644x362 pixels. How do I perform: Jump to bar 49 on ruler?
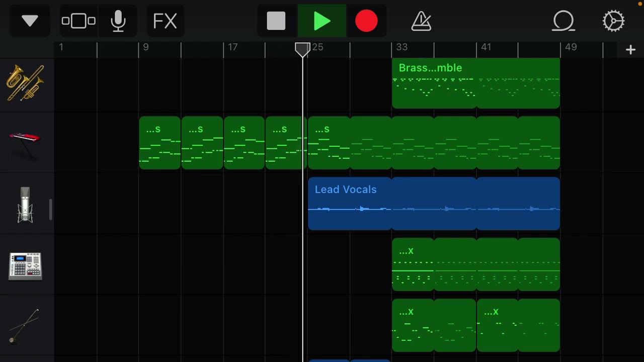tap(571, 47)
